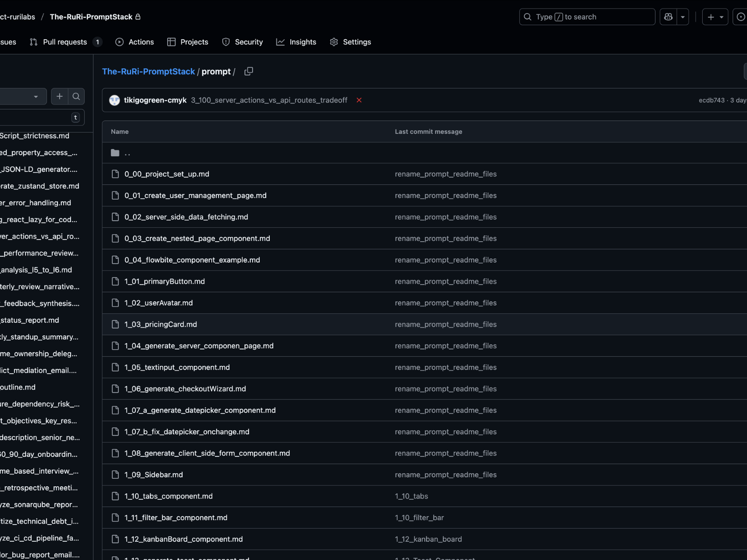Click the t shortcut key in file filter
The image size is (747, 560).
(76, 118)
